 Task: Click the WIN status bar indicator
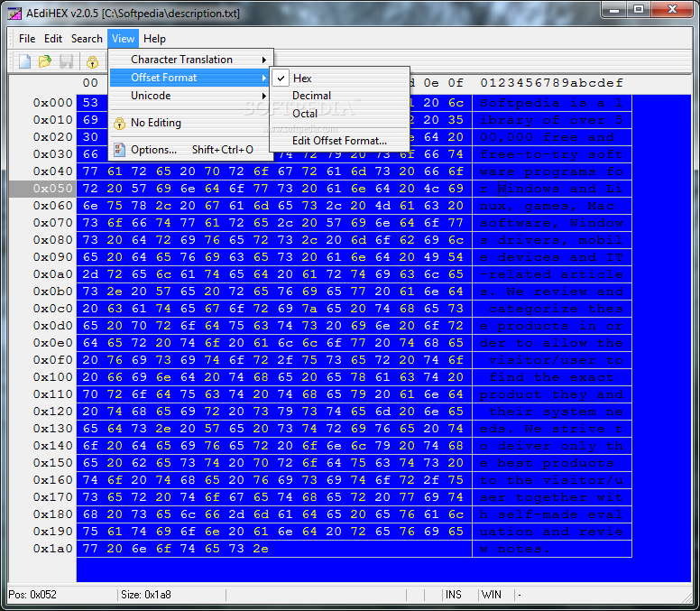click(491, 595)
